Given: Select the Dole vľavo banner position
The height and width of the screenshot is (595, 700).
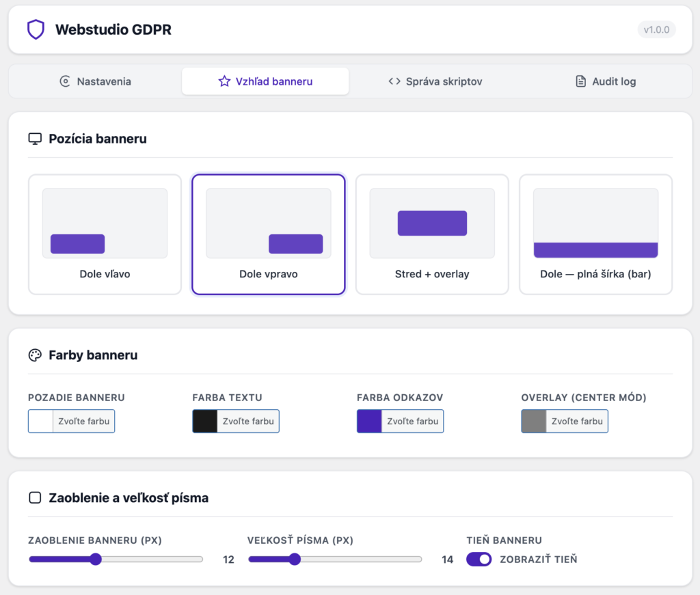Looking at the screenshot, I should 105,234.
